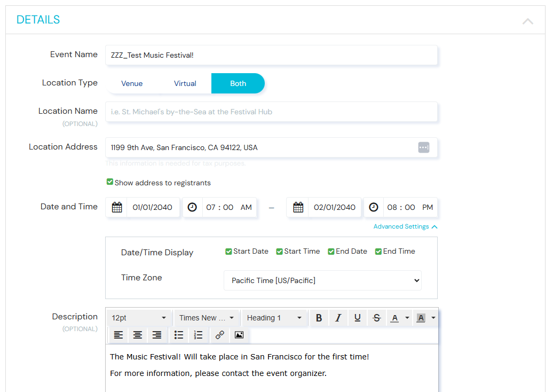Open the start date calendar icon
The width and height of the screenshot is (553, 392).
pos(117,207)
